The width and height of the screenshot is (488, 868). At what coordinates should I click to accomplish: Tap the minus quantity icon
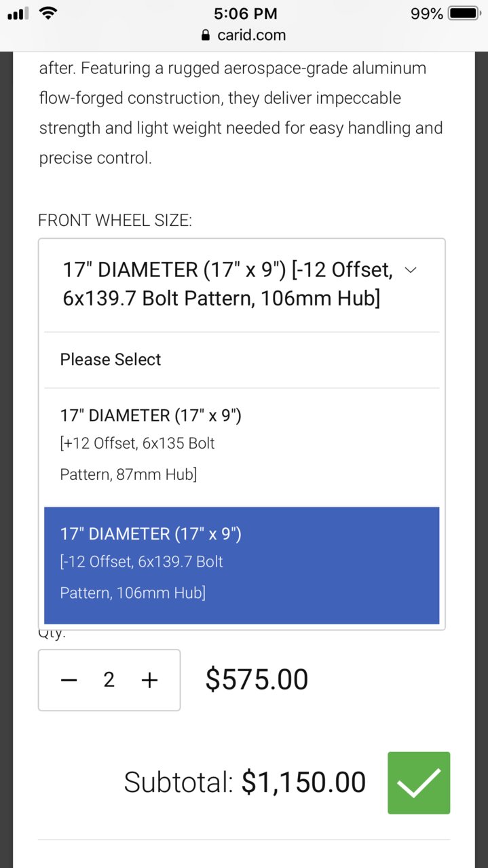69,680
